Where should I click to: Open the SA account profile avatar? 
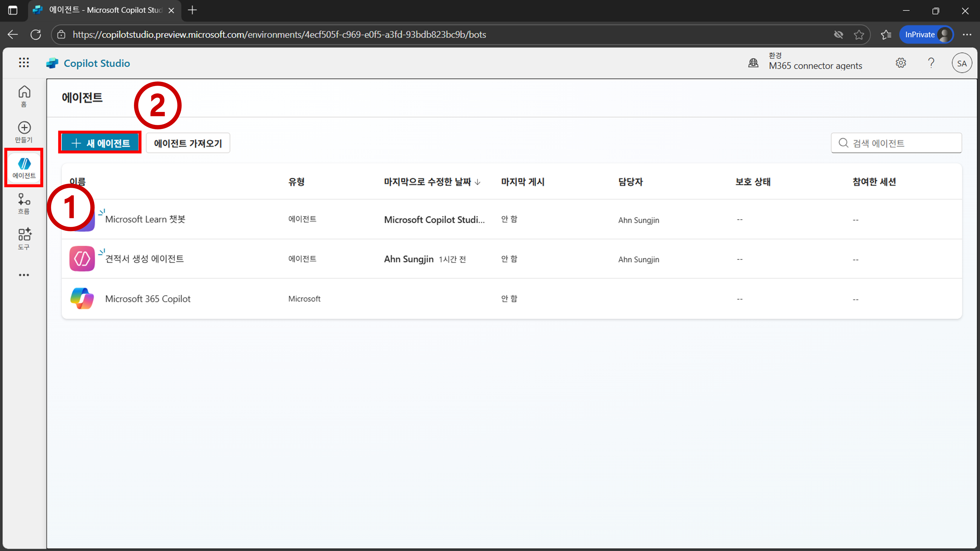coord(961,63)
